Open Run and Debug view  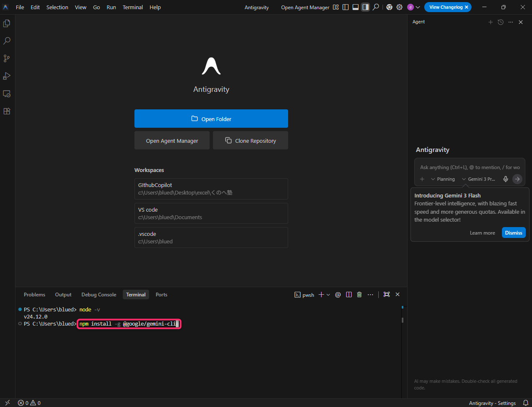7,76
